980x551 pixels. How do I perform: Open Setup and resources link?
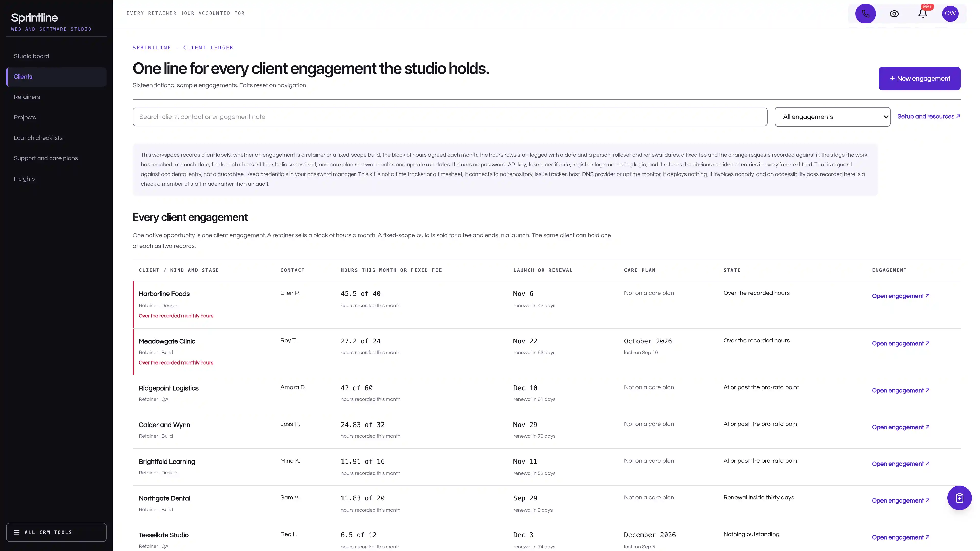pyautogui.click(x=929, y=116)
